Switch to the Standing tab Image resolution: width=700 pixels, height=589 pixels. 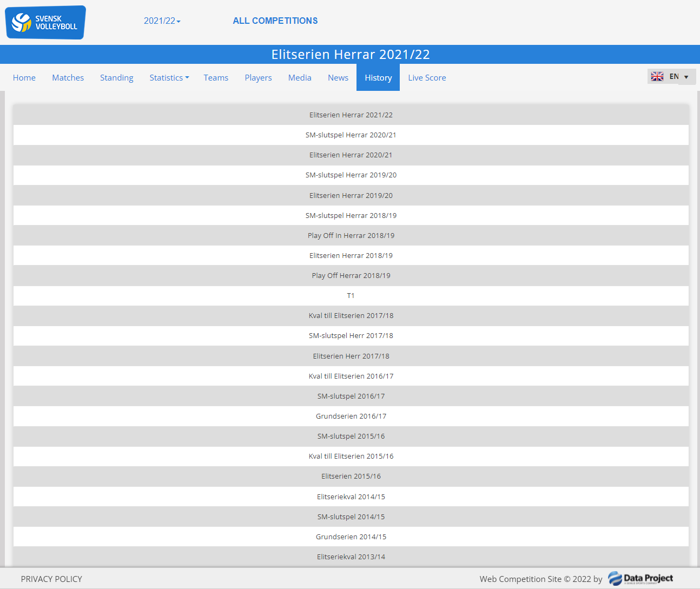click(x=117, y=77)
